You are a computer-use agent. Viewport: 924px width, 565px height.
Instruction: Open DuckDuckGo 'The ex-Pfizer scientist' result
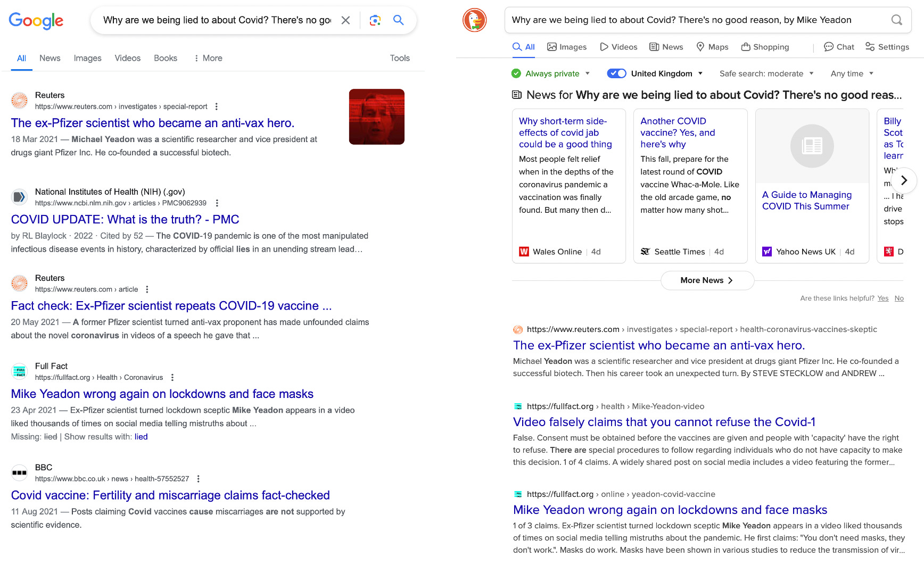click(659, 345)
